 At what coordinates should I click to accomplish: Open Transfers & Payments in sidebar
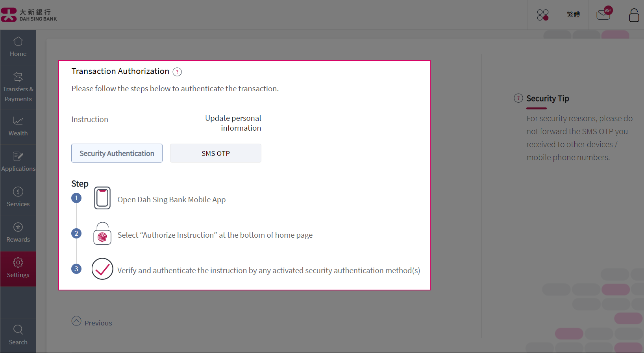18,87
